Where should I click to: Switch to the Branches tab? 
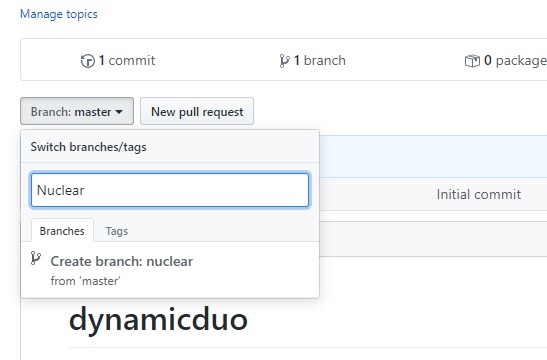[62, 231]
